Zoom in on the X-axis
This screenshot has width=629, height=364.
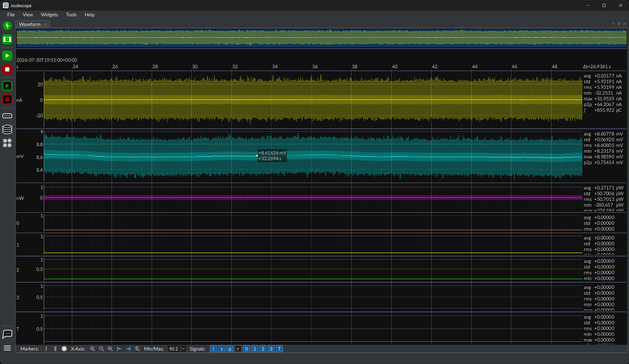[x=92, y=349]
